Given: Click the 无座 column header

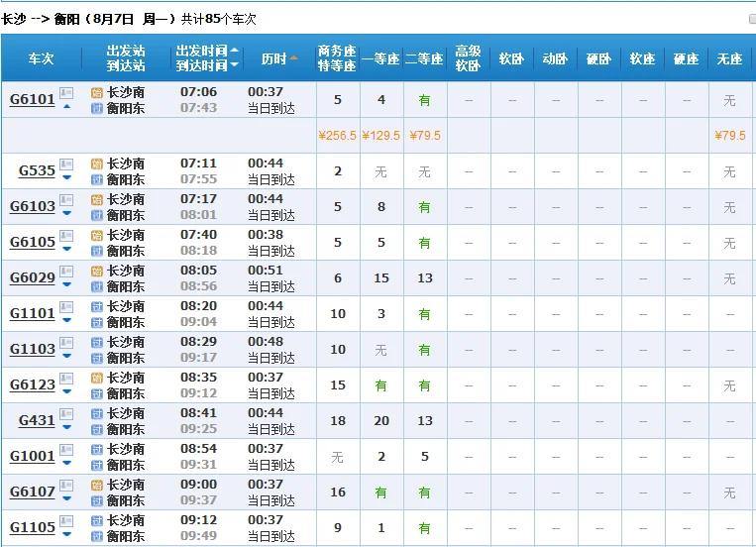Looking at the screenshot, I should click(729, 58).
